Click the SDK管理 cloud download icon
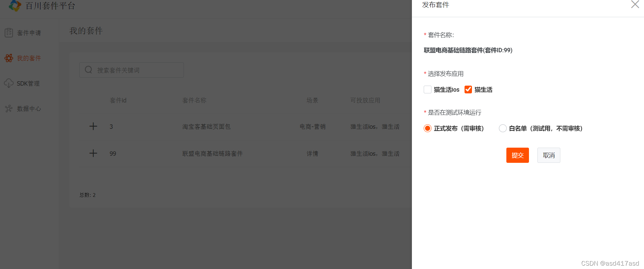The width and height of the screenshot is (644, 269). pos(9,83)
